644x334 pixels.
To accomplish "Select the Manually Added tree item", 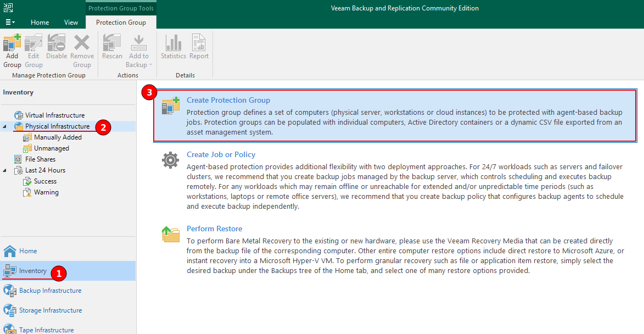I will pos(58,137).
